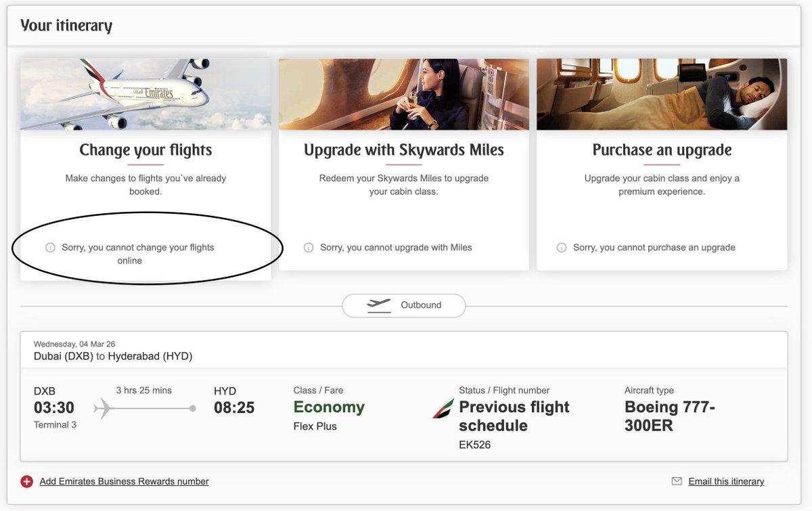Click the Emirates A380 airplane image
The image size is (812, 511).
click(145, 94)
